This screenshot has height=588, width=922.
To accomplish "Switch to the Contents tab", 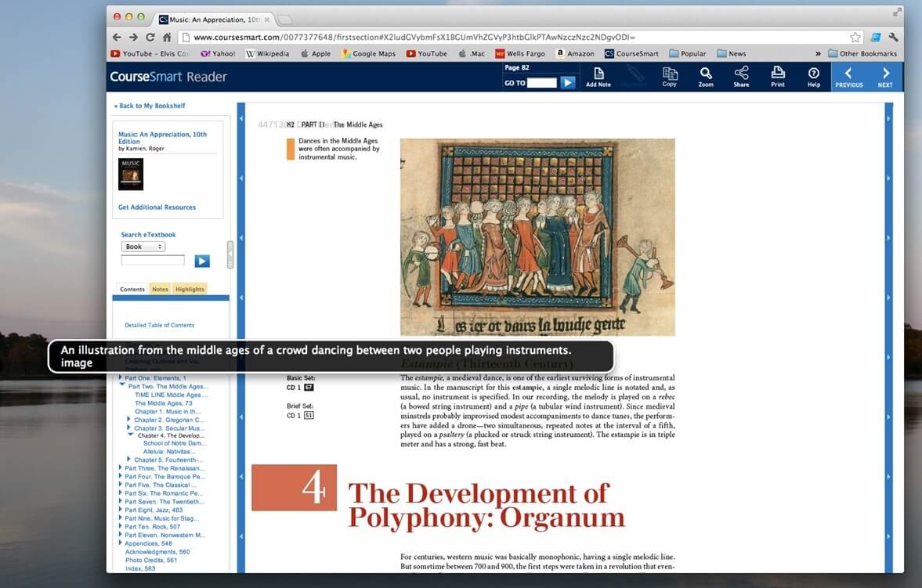I will pyautogui.click(x=132, y=289).
